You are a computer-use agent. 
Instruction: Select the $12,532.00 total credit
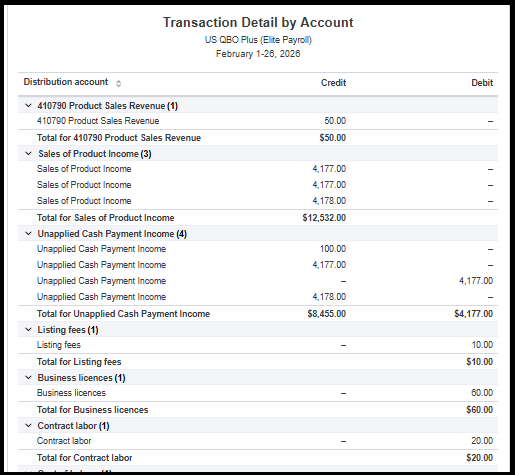324,218
